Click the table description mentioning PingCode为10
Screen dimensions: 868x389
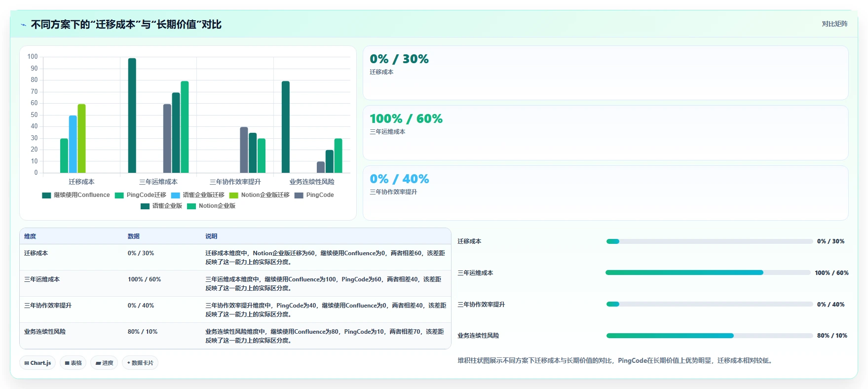325,336
